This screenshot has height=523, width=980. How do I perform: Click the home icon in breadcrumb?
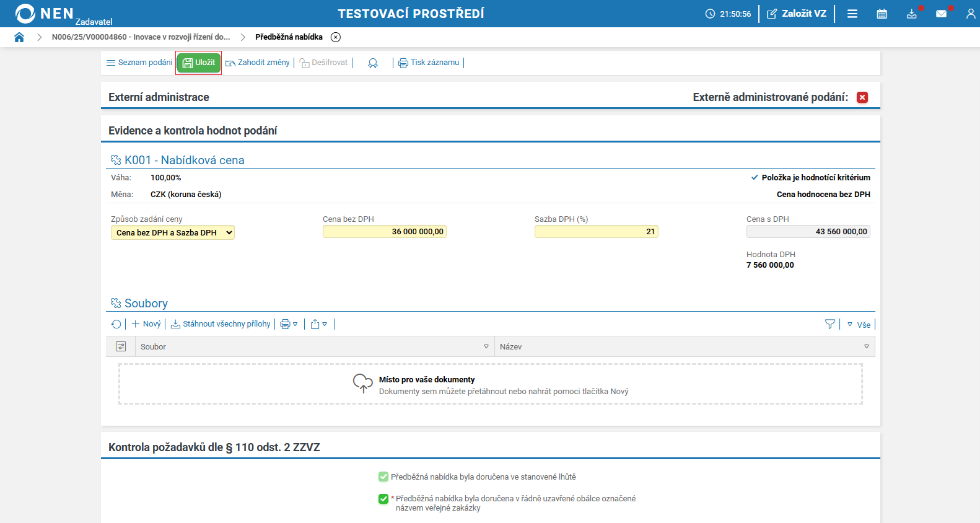click(19, 37)
